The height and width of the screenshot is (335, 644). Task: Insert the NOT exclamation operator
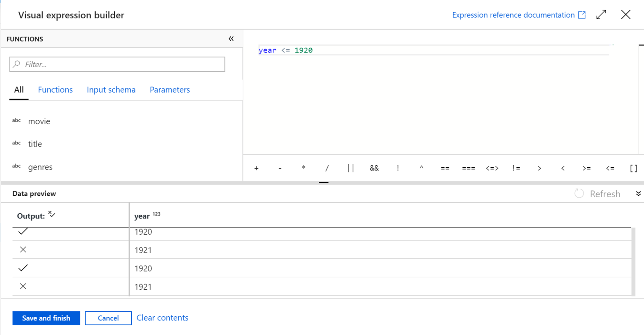point(398,168)
